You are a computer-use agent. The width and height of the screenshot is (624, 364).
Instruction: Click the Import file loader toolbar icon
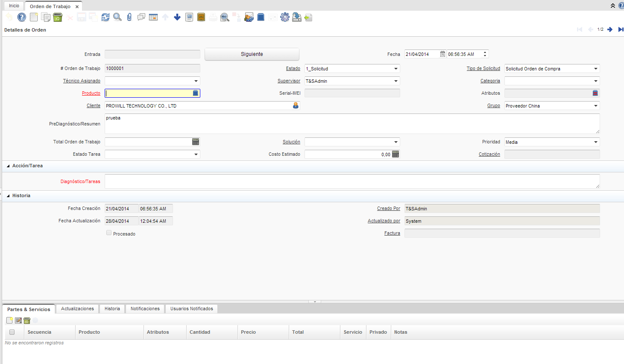pos(308,17)
